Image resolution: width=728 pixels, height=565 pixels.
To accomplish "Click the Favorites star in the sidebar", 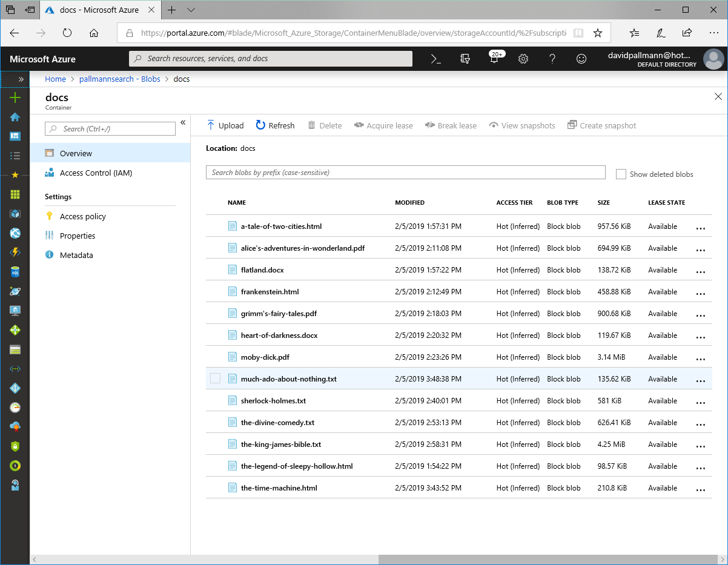I will 15,176.
